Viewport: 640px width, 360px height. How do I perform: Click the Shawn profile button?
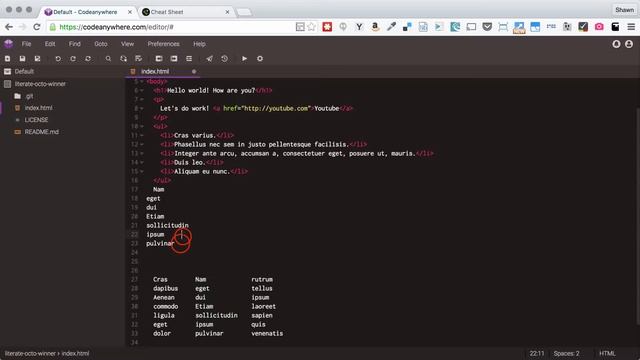(624, 9)
